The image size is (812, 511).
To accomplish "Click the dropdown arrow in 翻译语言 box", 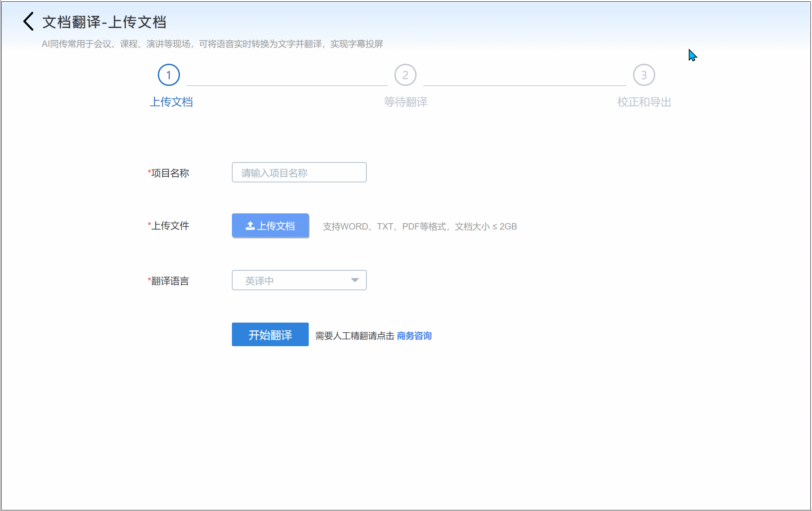I will tap(354, 280).
